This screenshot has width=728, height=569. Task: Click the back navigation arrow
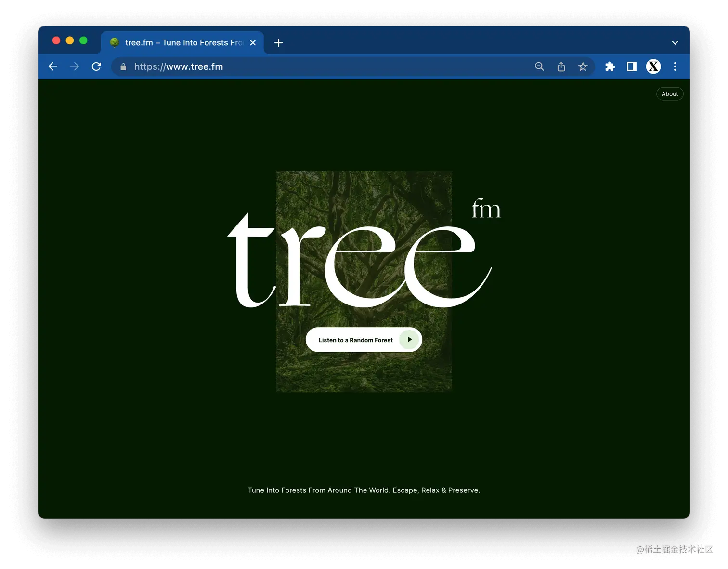52,66
